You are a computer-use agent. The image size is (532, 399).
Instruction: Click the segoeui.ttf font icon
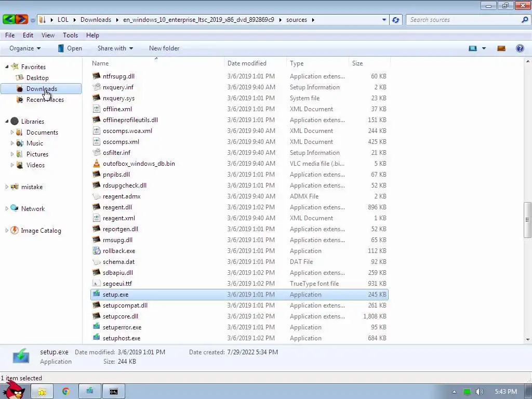pos(96,283)
